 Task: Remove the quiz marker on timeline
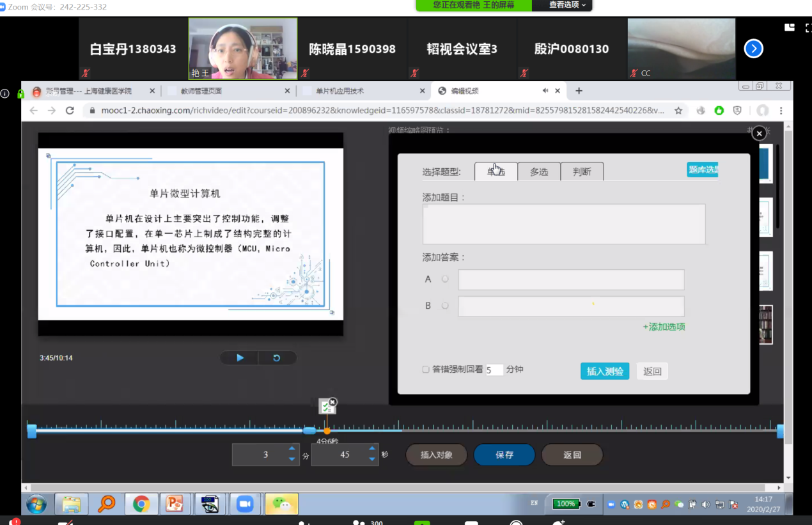coord(332,402)
